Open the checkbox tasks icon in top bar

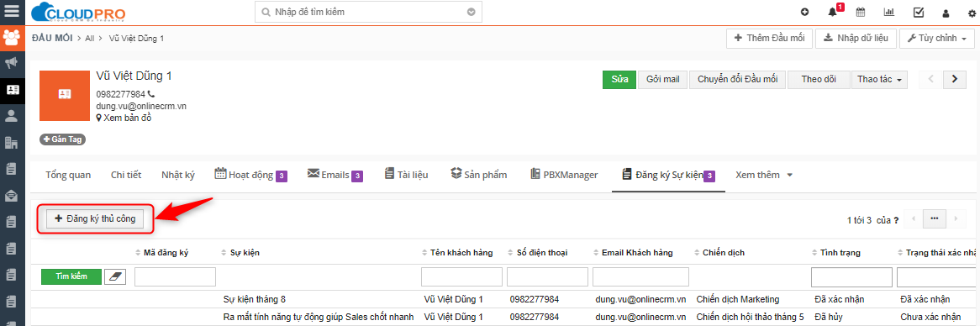pyautogui.click(x=918, y=12)
